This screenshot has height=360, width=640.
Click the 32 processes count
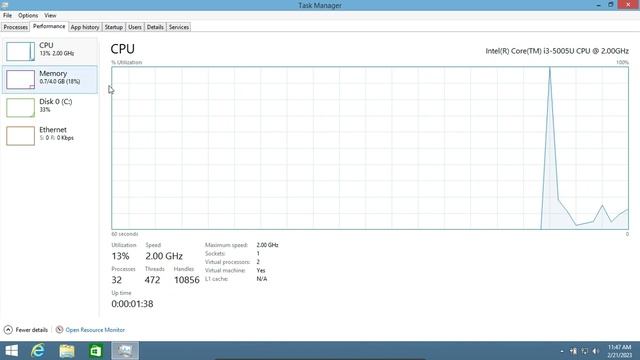(x=117, y=280)
